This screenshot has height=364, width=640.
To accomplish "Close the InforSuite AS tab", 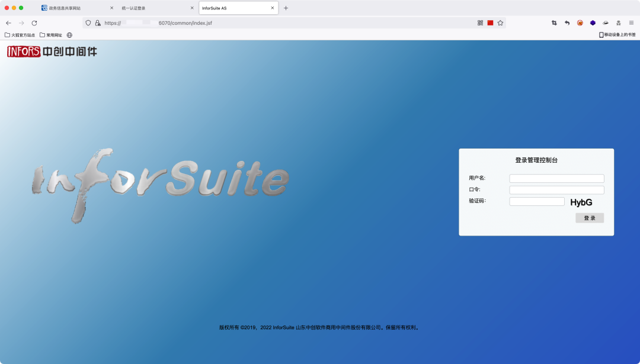I will point(272,8).
